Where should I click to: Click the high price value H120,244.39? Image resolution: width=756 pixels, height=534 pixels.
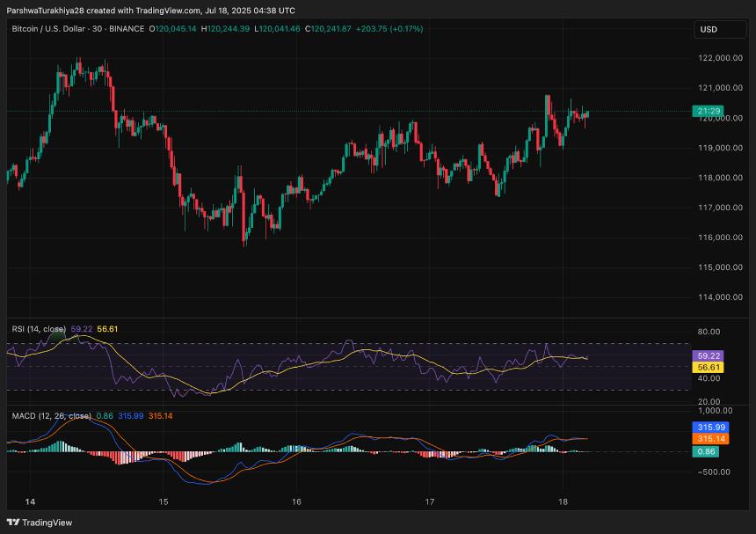pos(225,29)
